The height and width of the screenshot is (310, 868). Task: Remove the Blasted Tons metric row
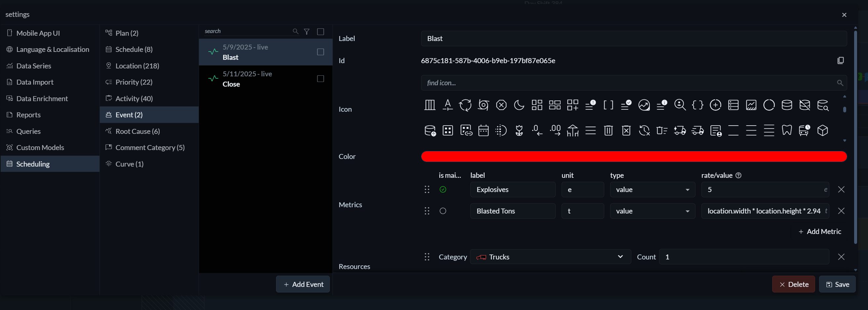click(x=841, y=211)
